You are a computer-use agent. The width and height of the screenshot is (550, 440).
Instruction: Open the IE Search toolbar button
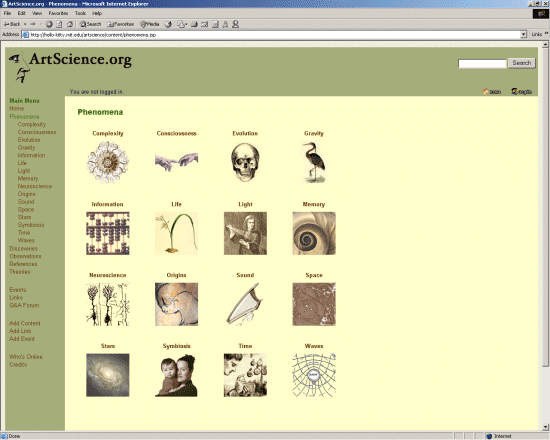90,24
